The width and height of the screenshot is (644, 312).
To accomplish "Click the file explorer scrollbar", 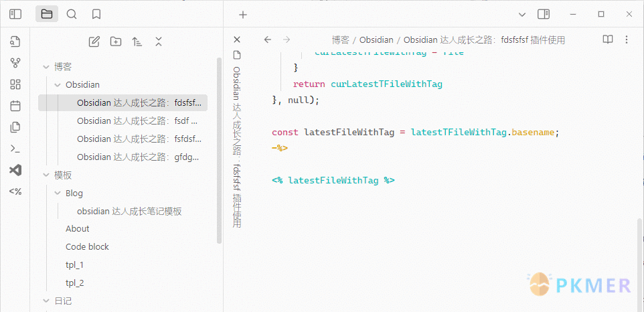I will (219, 150).
